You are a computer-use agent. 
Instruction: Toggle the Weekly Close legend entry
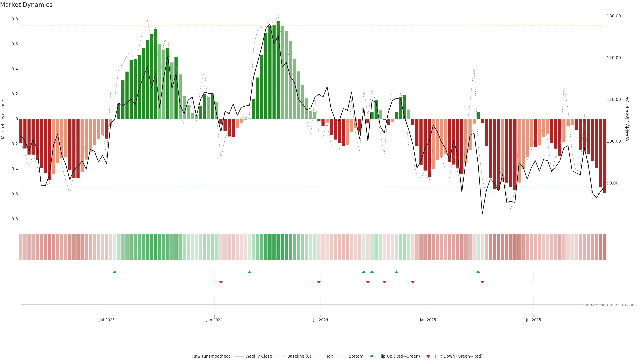pyautogui.click(x=258, y=356)
